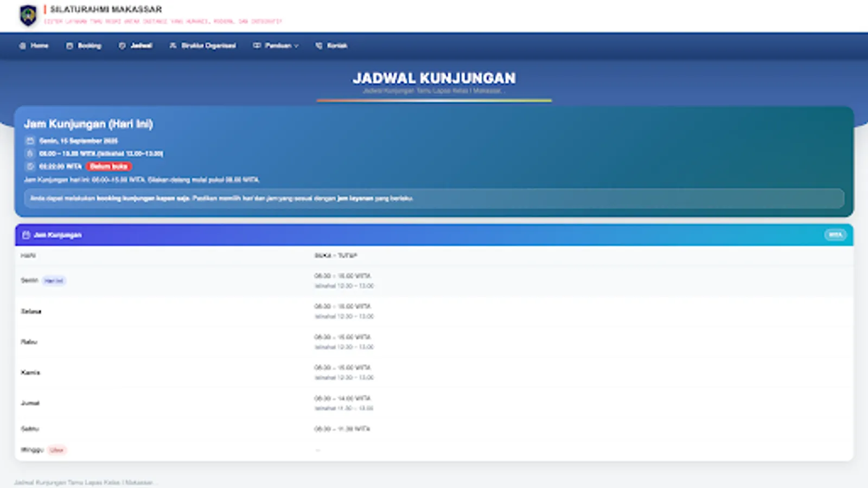Select the Rabu row label
Viewport: 868px width, 488px height.
[29, 342]
